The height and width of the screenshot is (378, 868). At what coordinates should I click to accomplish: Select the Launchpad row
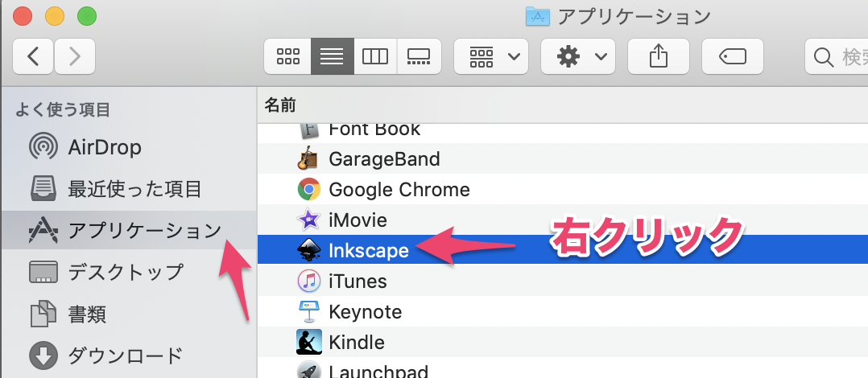(563, 368)
